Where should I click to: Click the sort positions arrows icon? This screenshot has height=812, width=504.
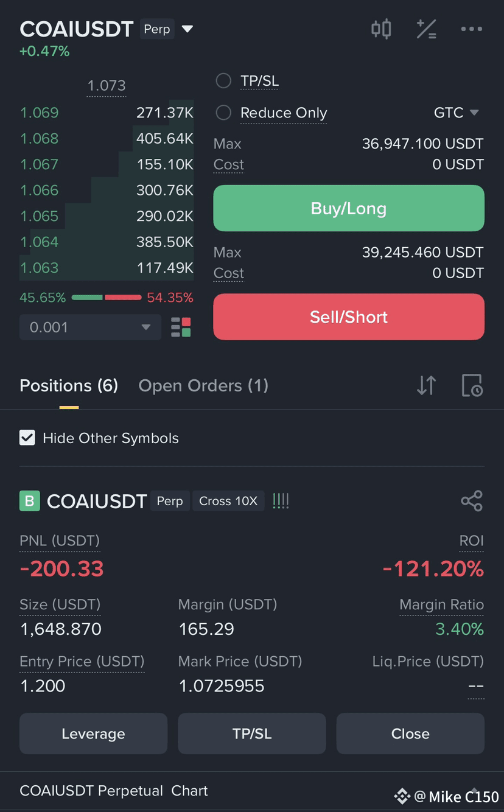[426, 385]
